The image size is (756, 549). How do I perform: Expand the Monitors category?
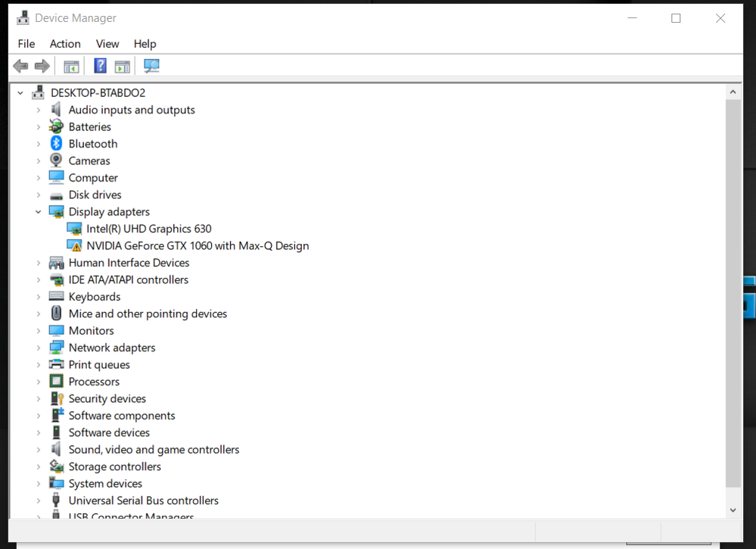click(38, 330)
